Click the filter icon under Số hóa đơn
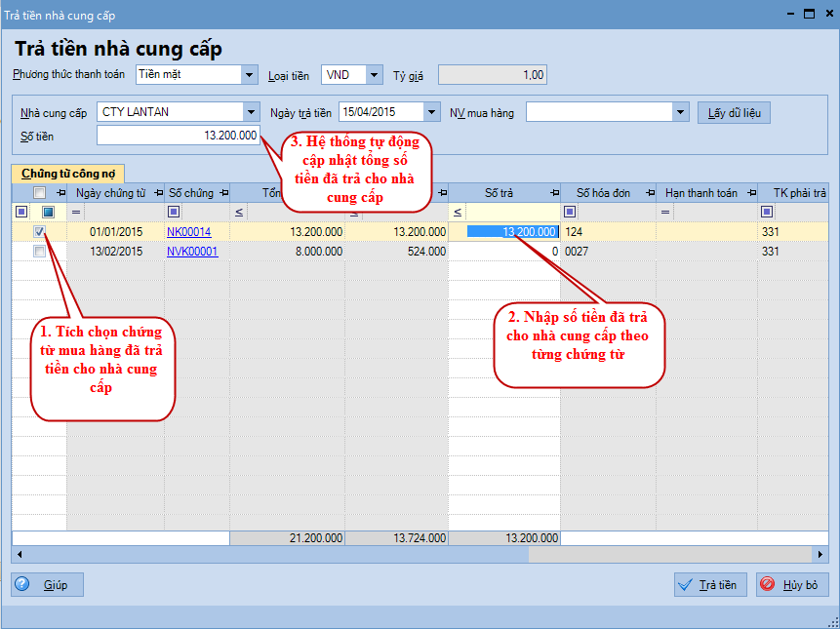This screenshot has height=629, width=840. 571,212
